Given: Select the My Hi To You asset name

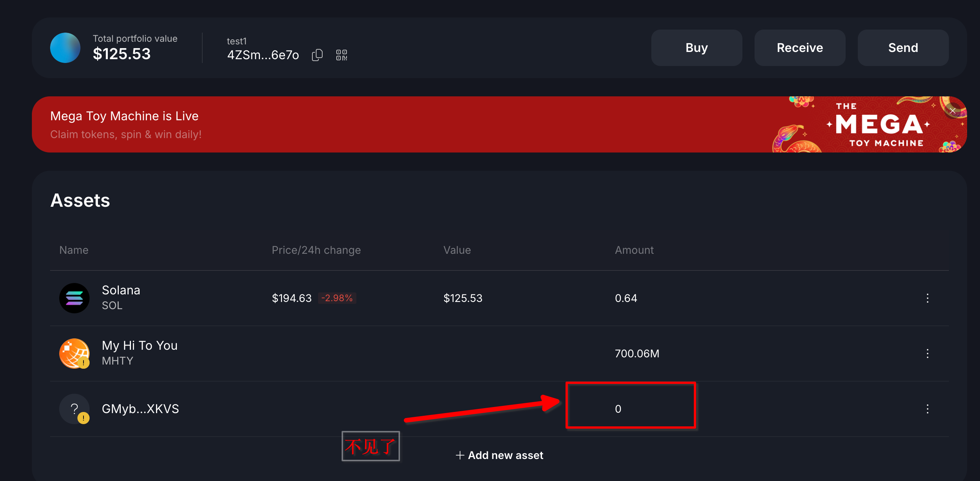Looking at the screenshot, I should tap(139, 346).
